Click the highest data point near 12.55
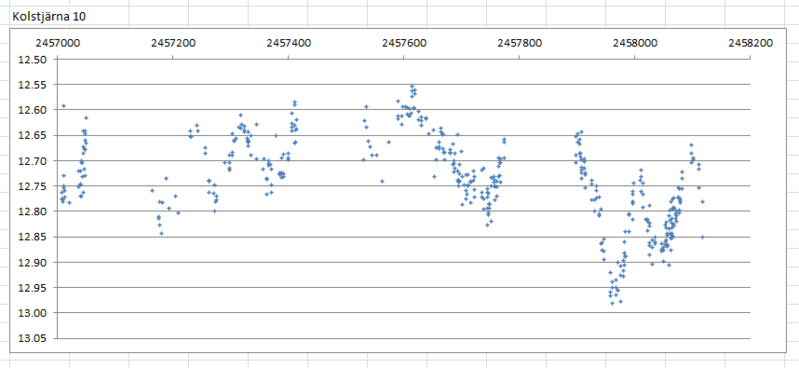799x368 pixels. point(412,86)
